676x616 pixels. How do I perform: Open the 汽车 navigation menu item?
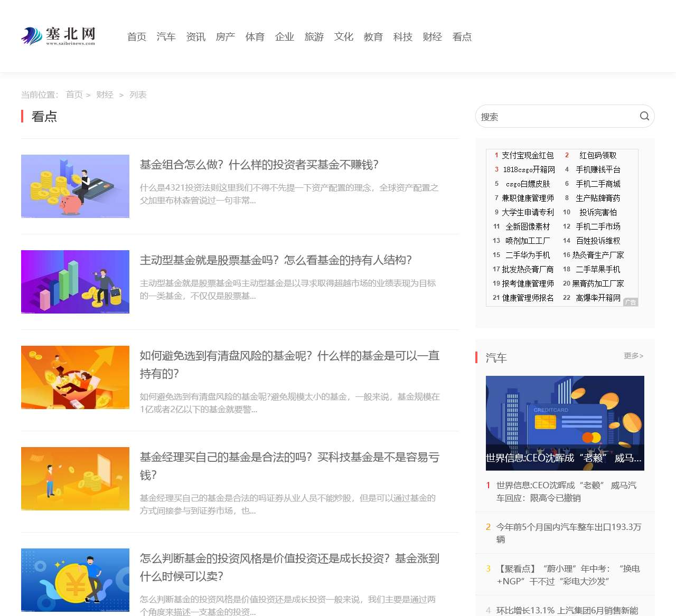(x=166, y=37)
